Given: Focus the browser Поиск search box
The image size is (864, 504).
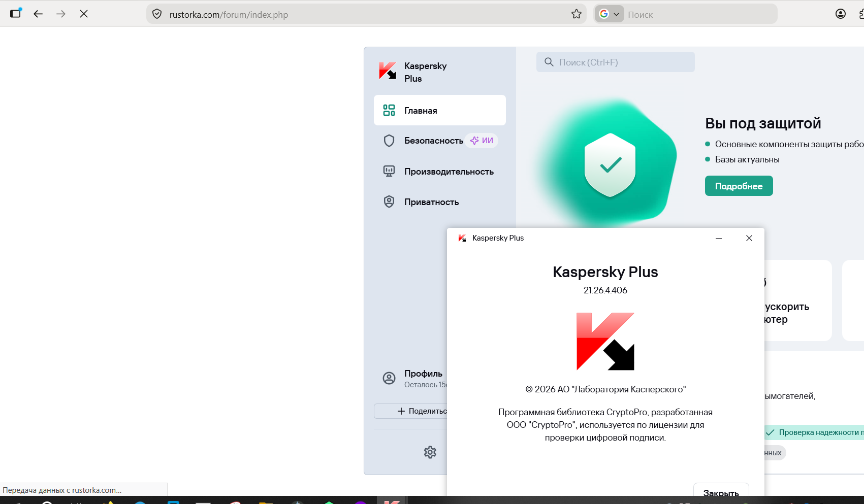Looking at the screenshot, I should 700,14.
